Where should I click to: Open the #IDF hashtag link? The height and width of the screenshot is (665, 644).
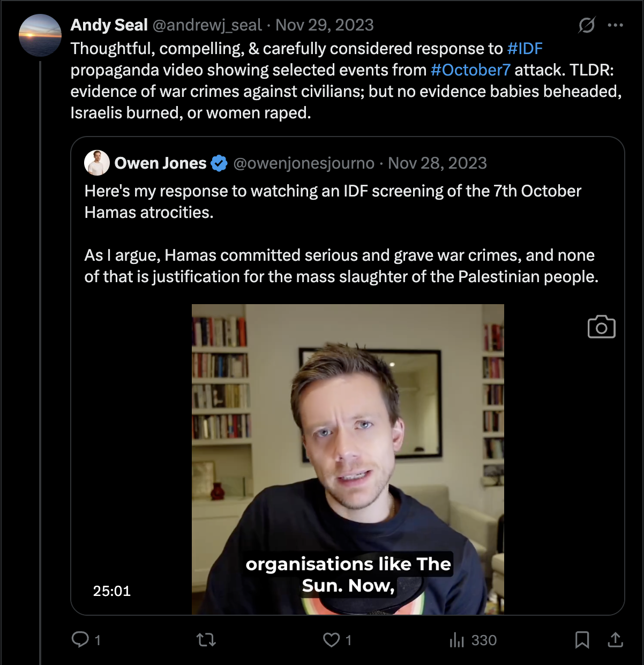point(525,49)
